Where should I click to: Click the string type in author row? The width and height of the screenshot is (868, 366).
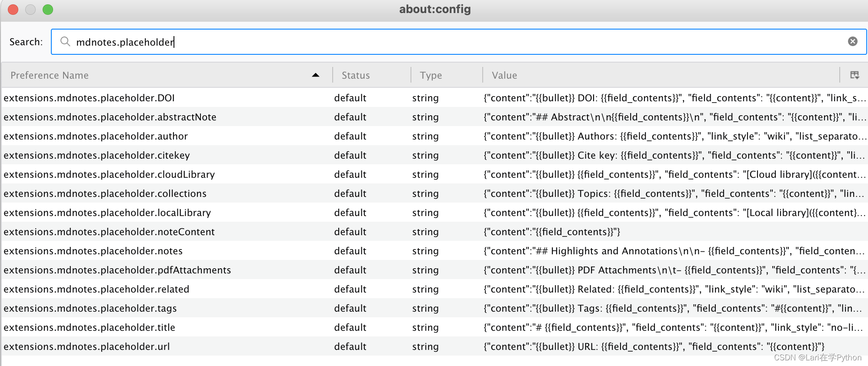click(x=425, y=136)
